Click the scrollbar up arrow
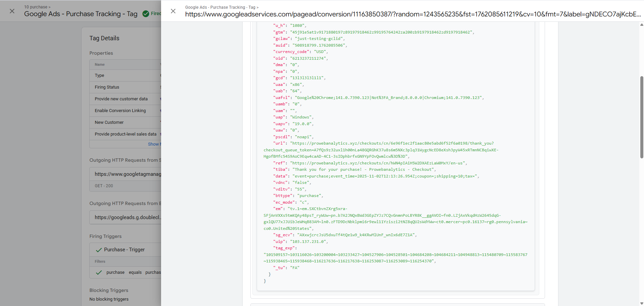Screen dimensions: 644x306 [x=641, y=24]
